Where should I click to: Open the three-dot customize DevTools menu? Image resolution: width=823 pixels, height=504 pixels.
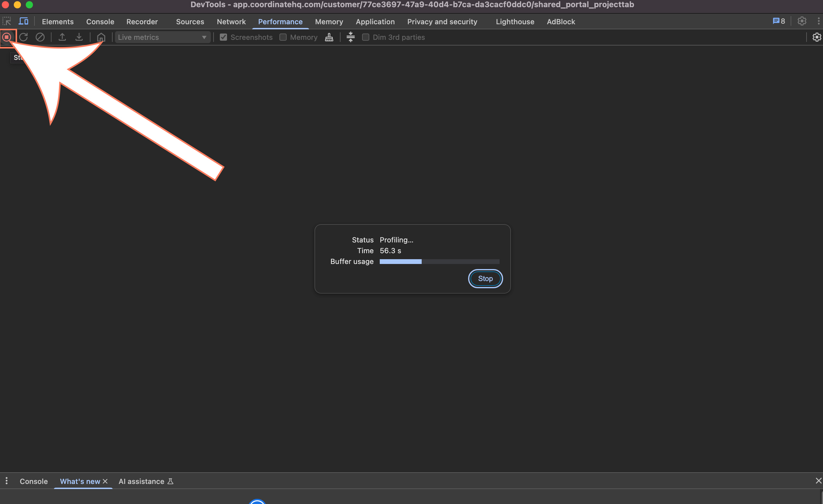(818, 21)
